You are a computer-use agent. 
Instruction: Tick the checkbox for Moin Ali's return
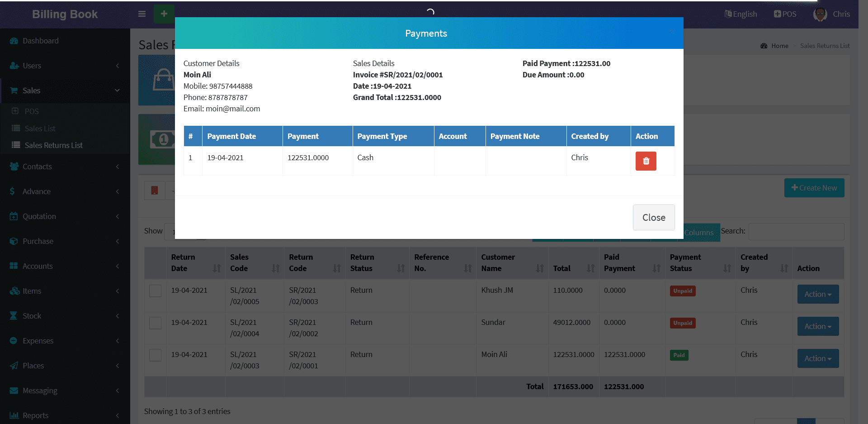(156, 355)
